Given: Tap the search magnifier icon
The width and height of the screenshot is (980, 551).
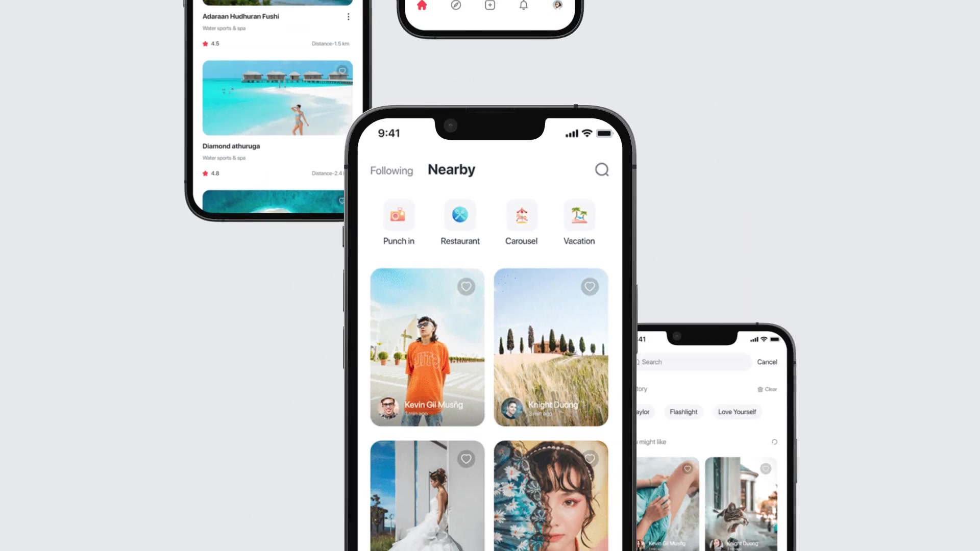Looking at the screenshot, I should click(x=602, y=169).
